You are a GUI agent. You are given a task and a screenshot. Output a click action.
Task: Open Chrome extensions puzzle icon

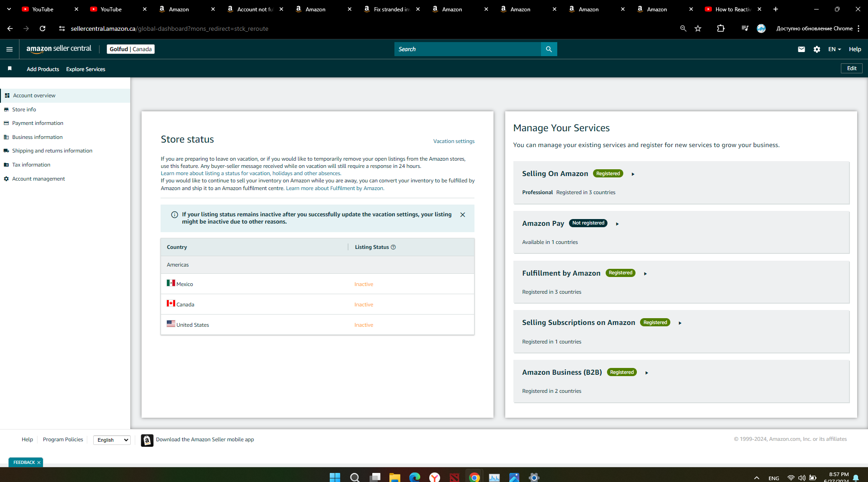point(721,29)
